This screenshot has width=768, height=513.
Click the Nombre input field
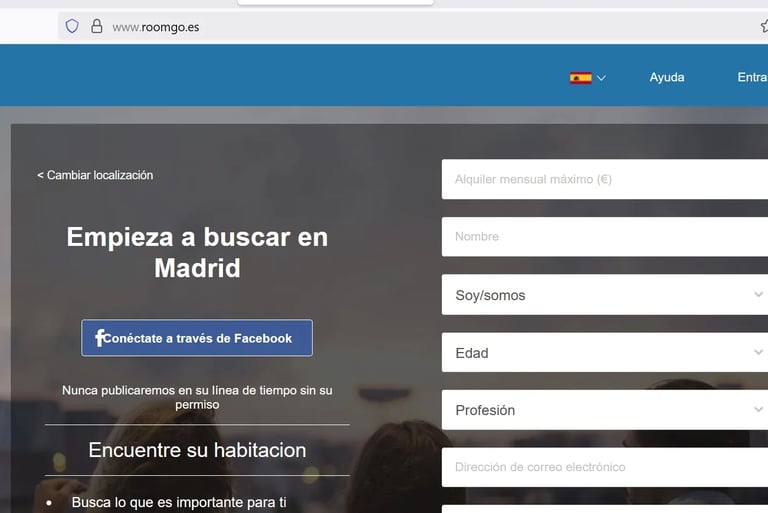point(605,237)
